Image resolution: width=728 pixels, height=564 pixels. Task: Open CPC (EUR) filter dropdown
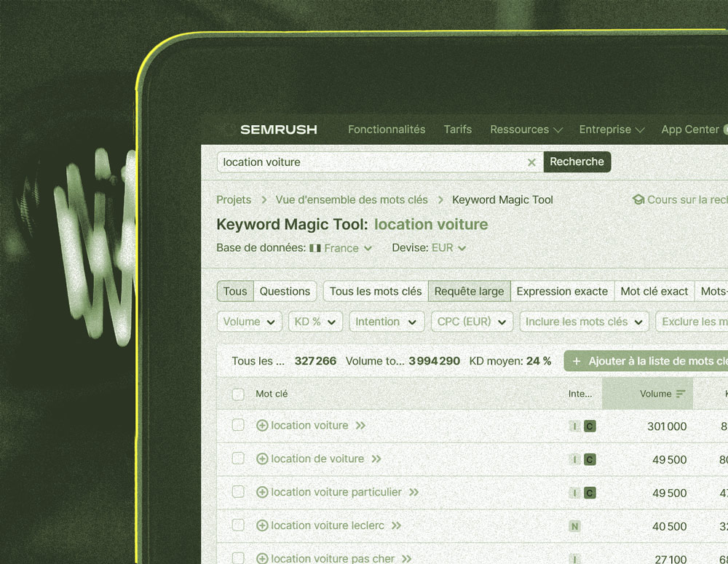click(472, 322)
